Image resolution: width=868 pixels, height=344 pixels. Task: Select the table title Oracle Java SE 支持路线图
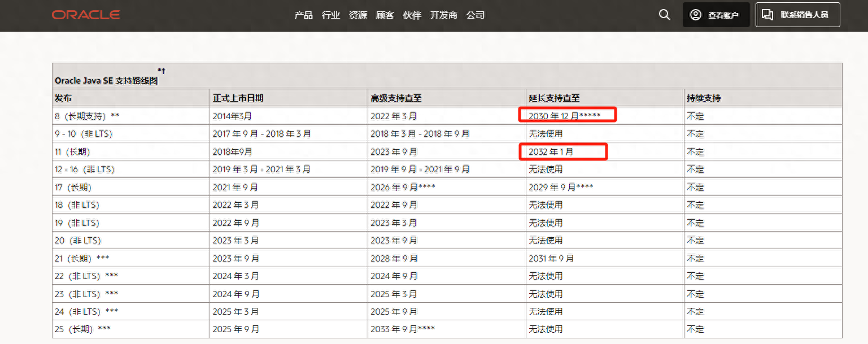(x=107, y=81)
